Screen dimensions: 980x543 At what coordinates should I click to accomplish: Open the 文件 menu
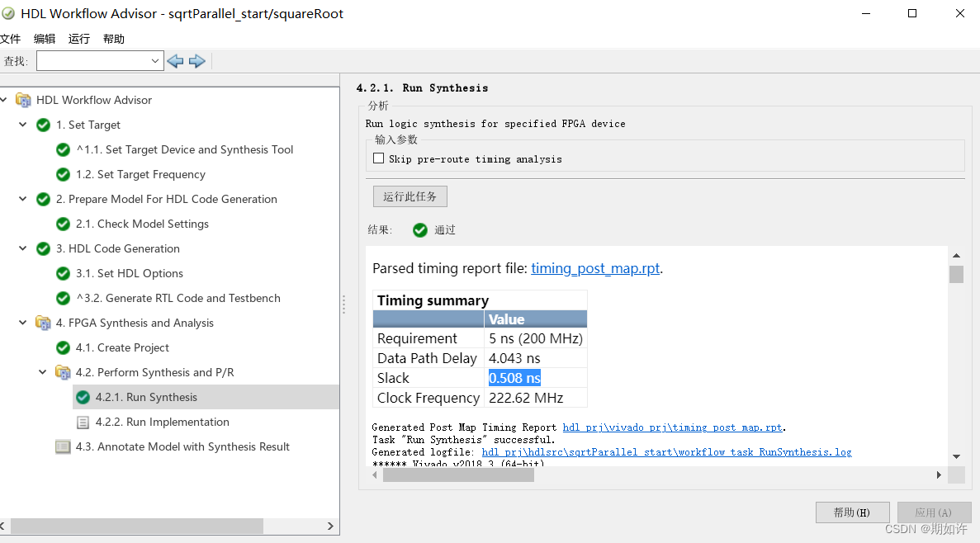point(12,38)
